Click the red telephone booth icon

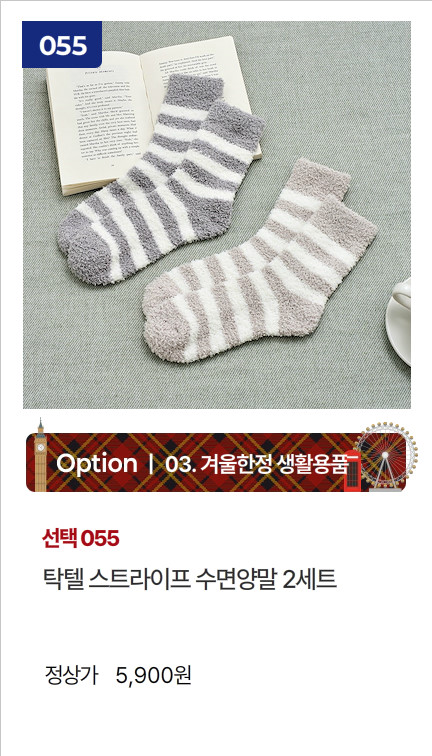pos(353,472)
